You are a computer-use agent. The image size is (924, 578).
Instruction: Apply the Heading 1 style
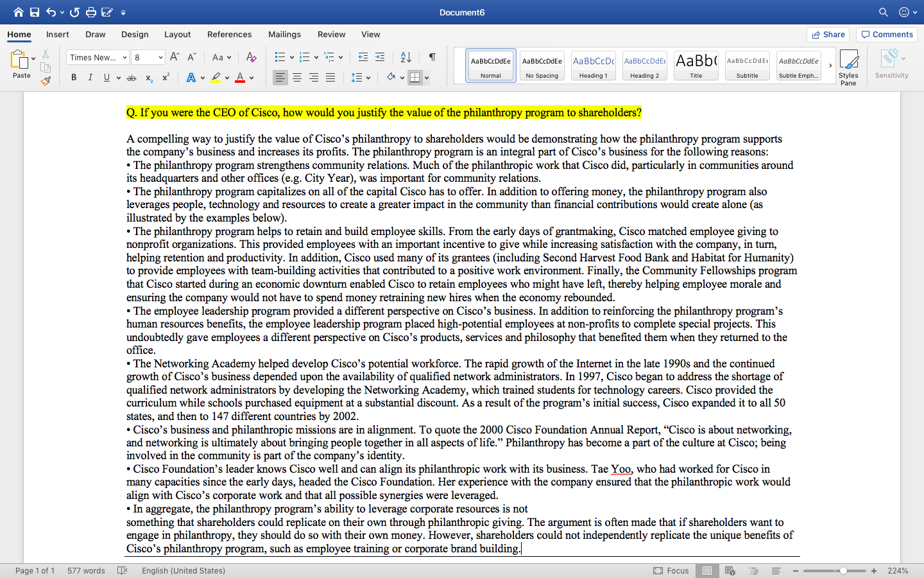click(x=594, y=66)
